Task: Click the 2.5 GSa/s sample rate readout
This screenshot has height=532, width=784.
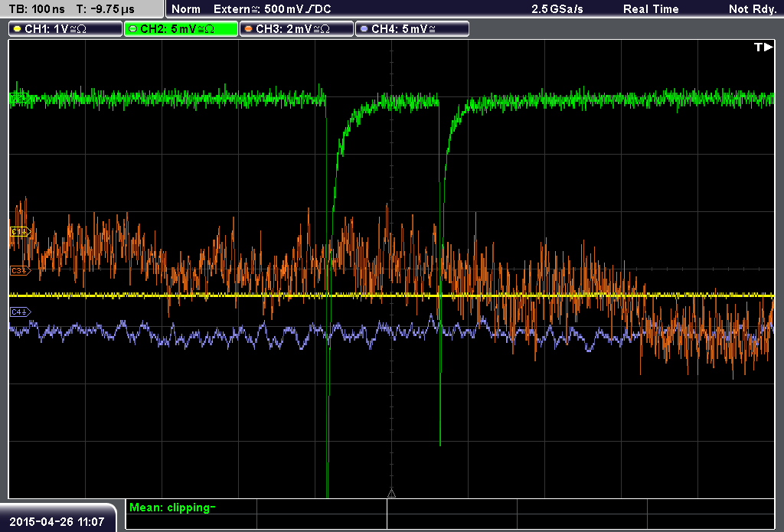Action: (x=557, y=9)
